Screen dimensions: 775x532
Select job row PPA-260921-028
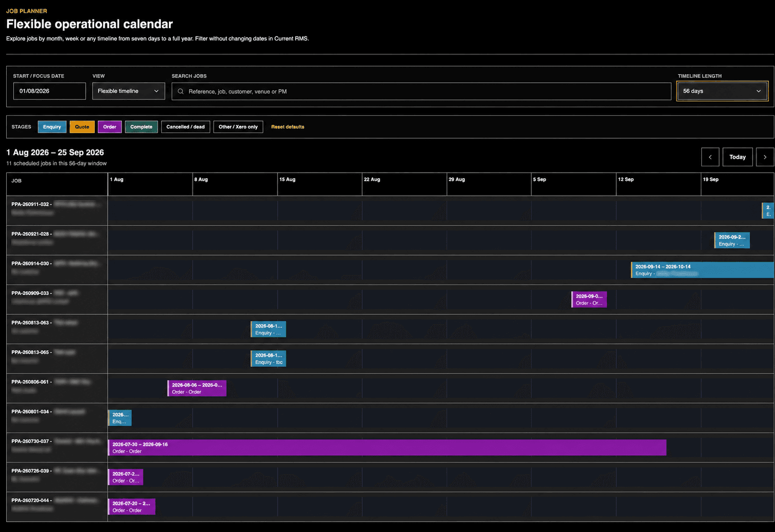(57, 241)
